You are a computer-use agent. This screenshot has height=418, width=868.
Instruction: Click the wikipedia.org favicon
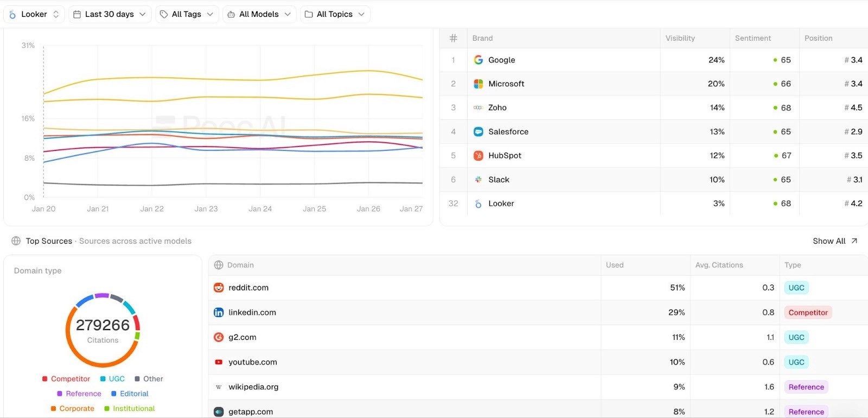point(219,387)
